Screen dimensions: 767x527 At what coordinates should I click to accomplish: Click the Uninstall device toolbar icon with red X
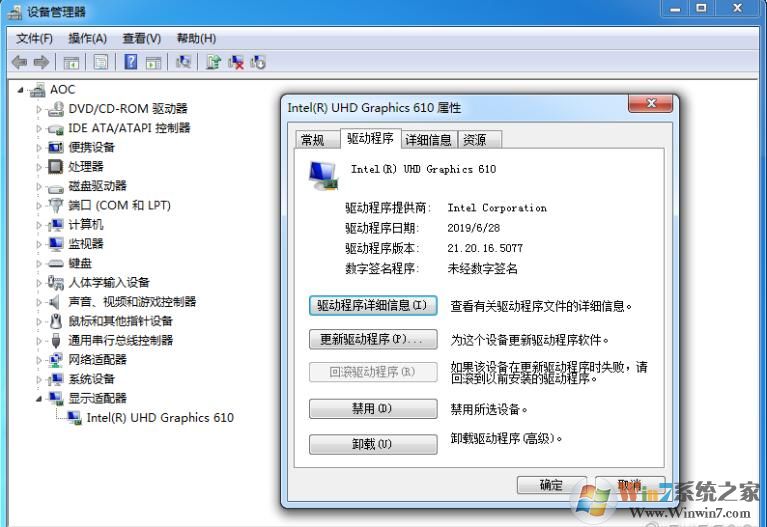236,62
